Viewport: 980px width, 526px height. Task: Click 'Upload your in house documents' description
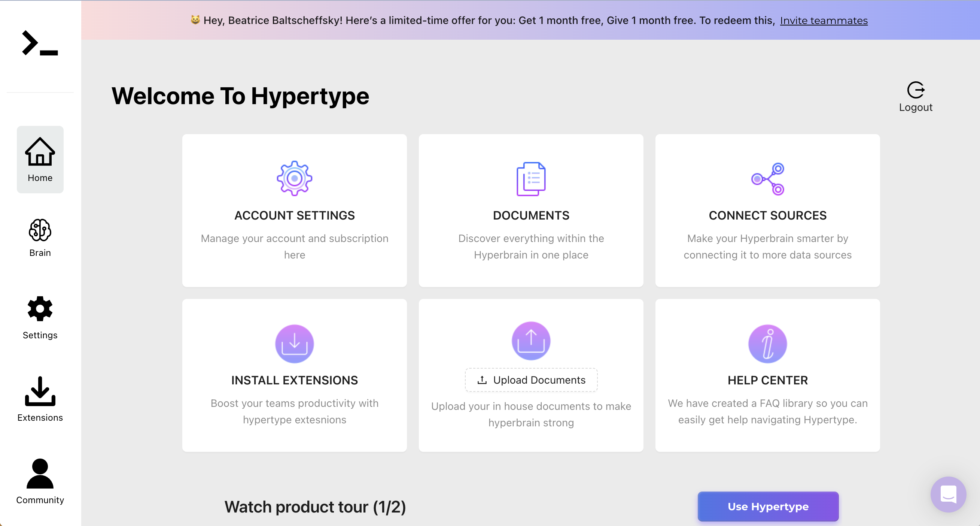tap(531, 414)
